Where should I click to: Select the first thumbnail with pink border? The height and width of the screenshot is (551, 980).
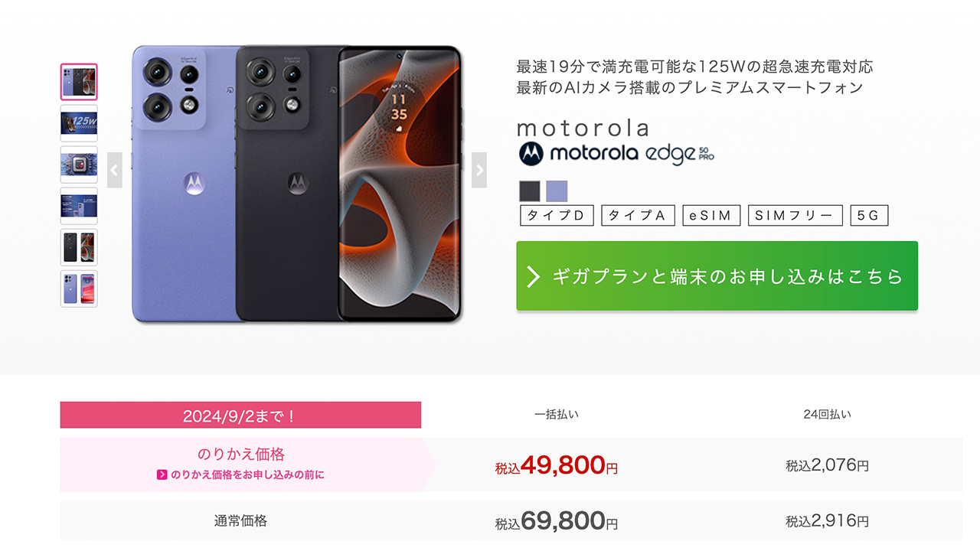pos(79,82)
